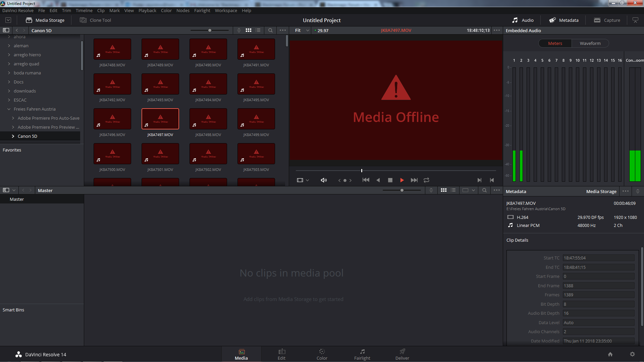Screen dimensions: 644x362
Task: Toggle media pool bin list panel
Action: pos(6,190)
